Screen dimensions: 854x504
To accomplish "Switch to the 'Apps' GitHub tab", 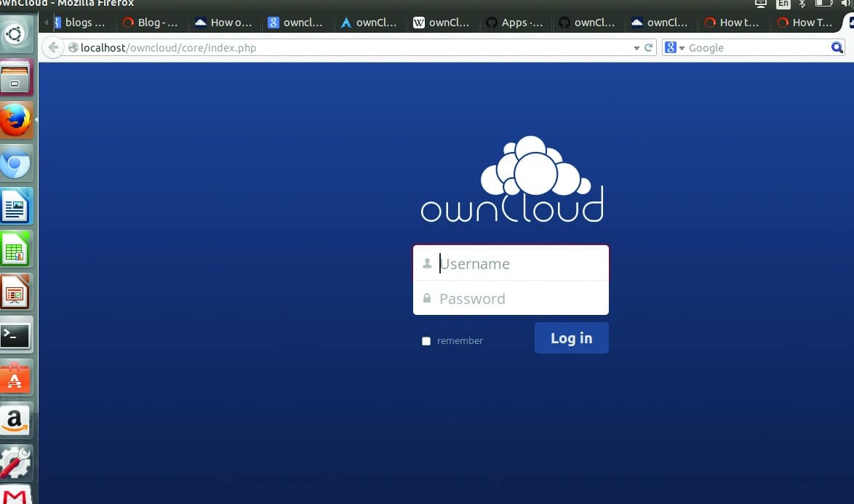I will 514,23.
